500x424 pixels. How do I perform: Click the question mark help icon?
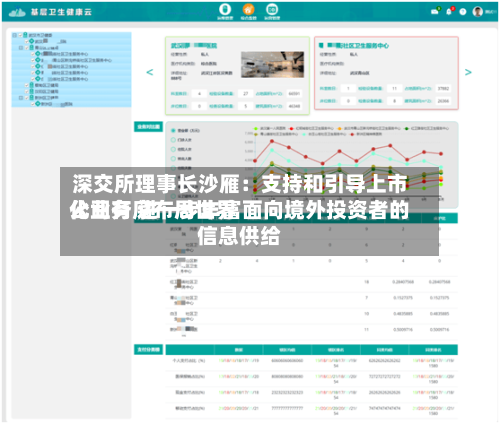pos(463,12)
